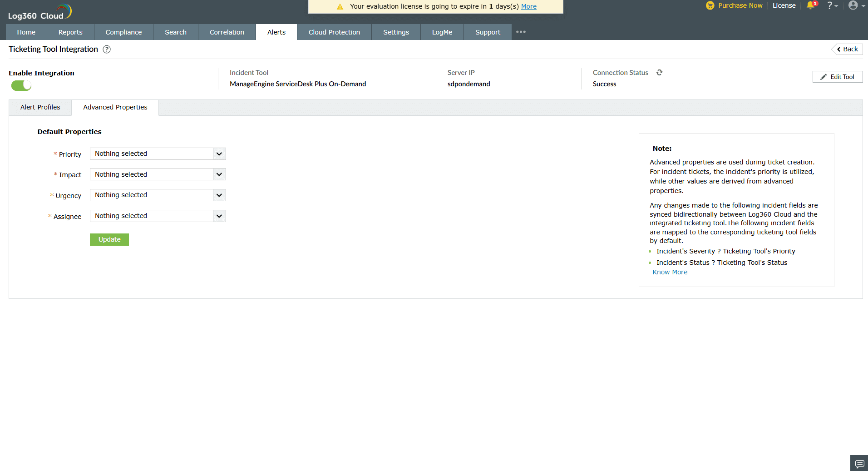
Task: Click the Purchase Now shopping cart icon
Action: click(x=709, y=5)
